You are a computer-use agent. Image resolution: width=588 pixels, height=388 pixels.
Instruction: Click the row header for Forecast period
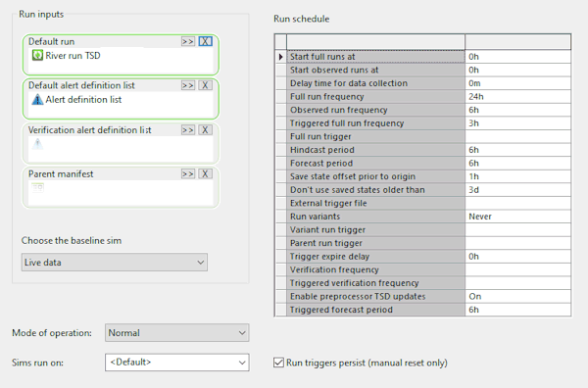coord(281,163)
